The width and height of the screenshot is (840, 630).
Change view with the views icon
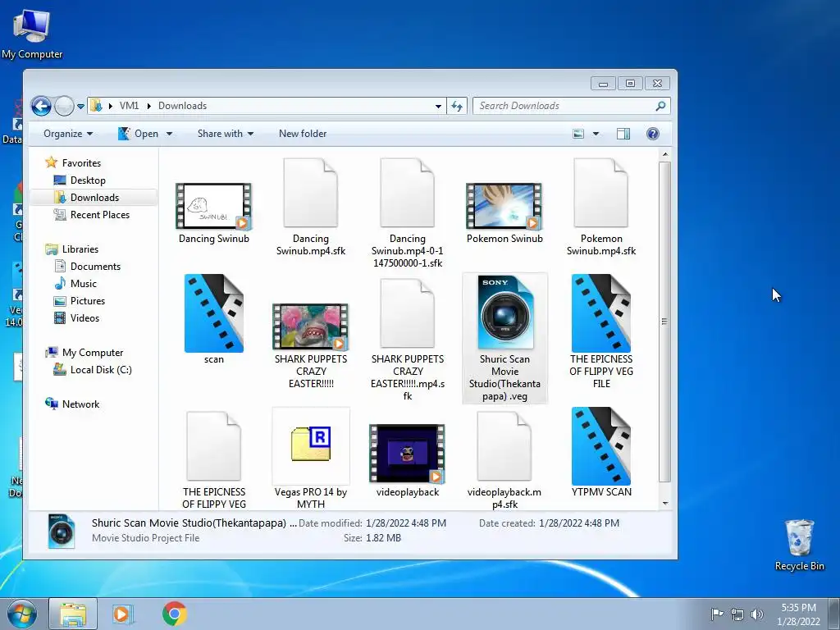[x=578, y=134]
